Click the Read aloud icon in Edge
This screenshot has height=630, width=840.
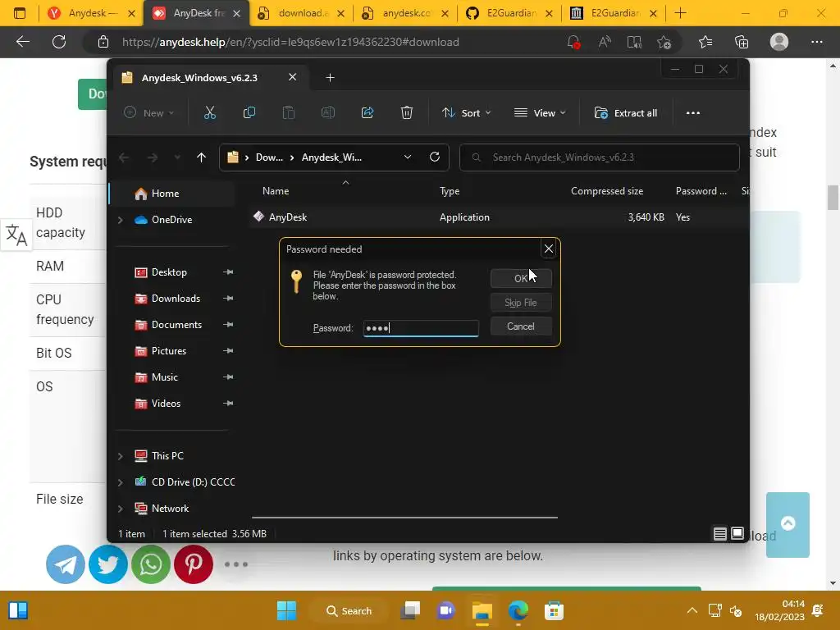click(605, 42)
